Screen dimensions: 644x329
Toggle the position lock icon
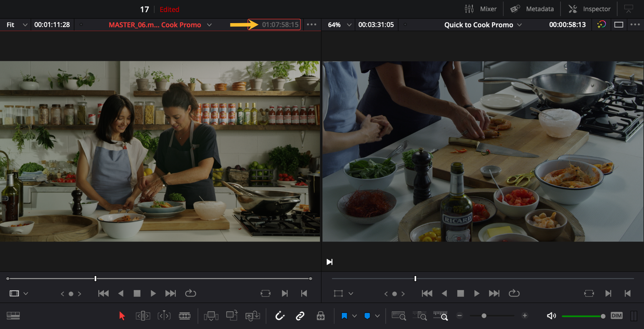click(x=321, y=316)
